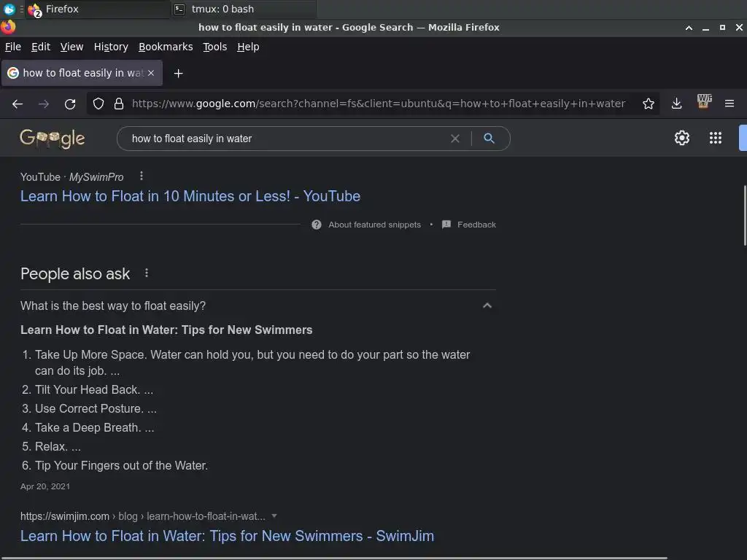Clear the Google search box text

tap(455, 138)
